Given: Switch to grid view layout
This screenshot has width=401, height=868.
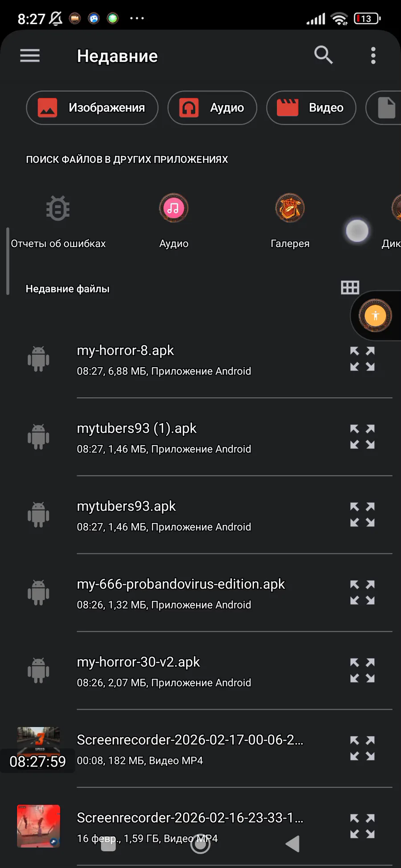Looking at the screenshot, I should pyautogui.click(x=350, y=288).
